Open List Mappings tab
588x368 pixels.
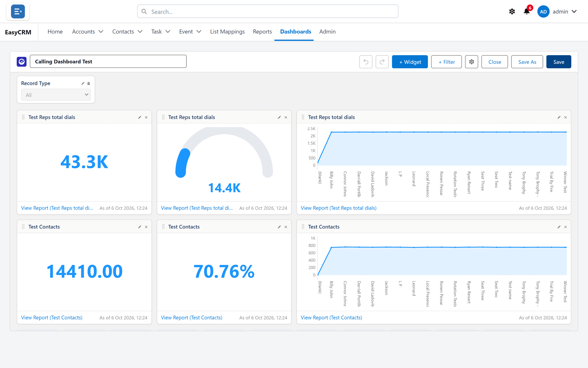point(228,31)
